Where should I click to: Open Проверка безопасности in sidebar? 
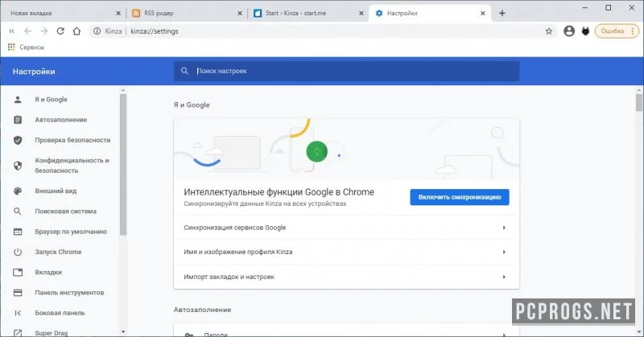pos(72,140)
